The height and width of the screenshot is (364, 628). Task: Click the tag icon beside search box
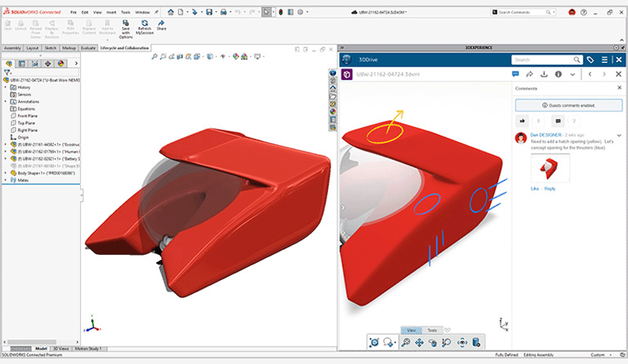click(590, 60)
